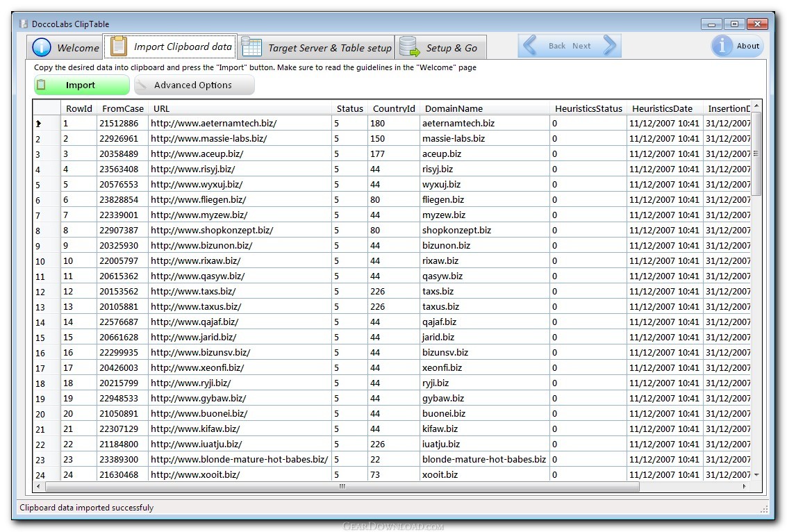Click the database icon on Setup & Go tab
The image size is (787, 532).
coord(410,47)
